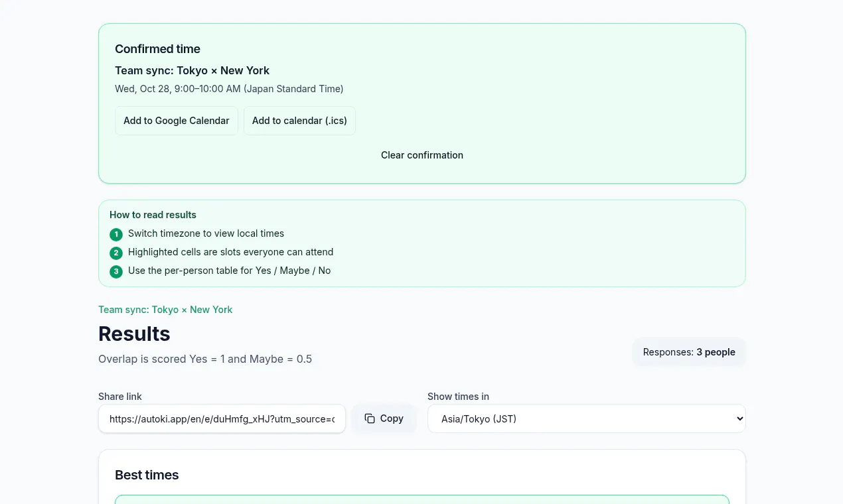Click the How to read results heading

[153, 215]
